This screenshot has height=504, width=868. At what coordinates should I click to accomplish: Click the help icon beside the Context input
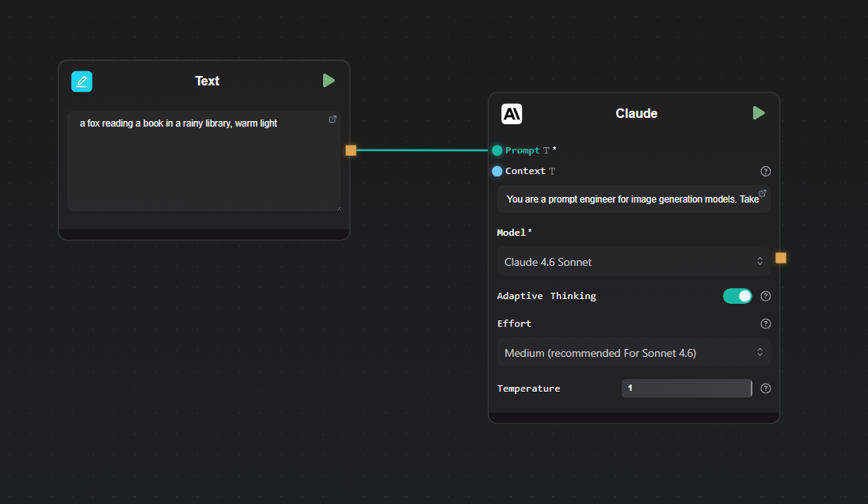[765, 171]
